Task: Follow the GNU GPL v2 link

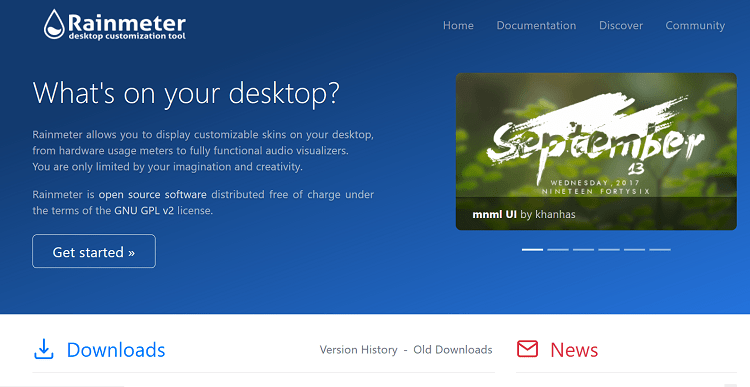Action: (144, 210)
